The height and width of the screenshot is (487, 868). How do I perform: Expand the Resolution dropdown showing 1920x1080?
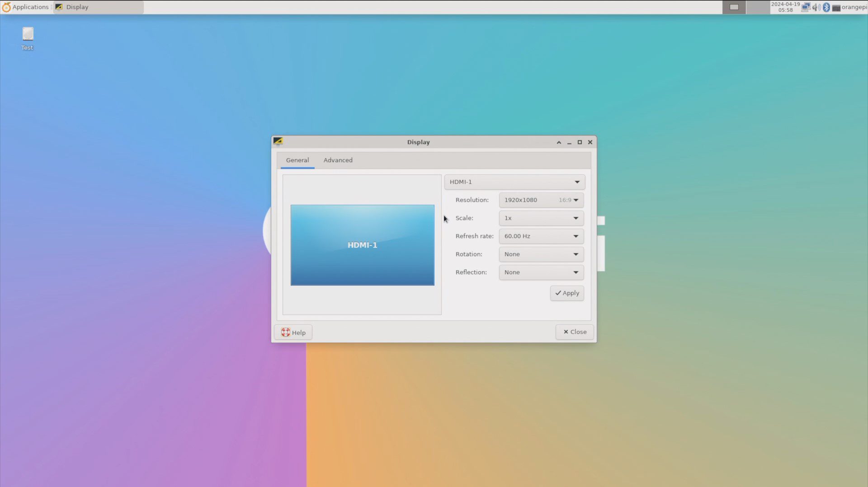point(541,200)
